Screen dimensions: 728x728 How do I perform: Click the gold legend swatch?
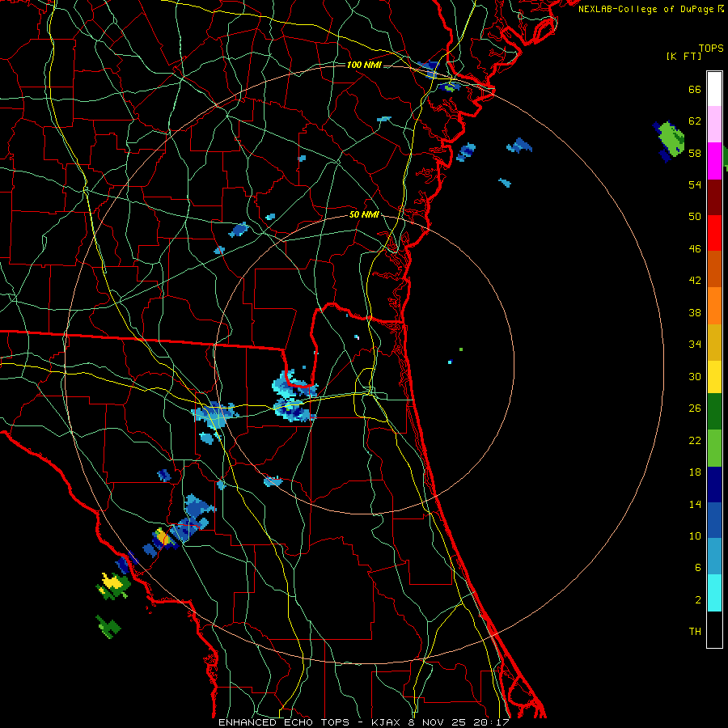click(x=714, y=342)
